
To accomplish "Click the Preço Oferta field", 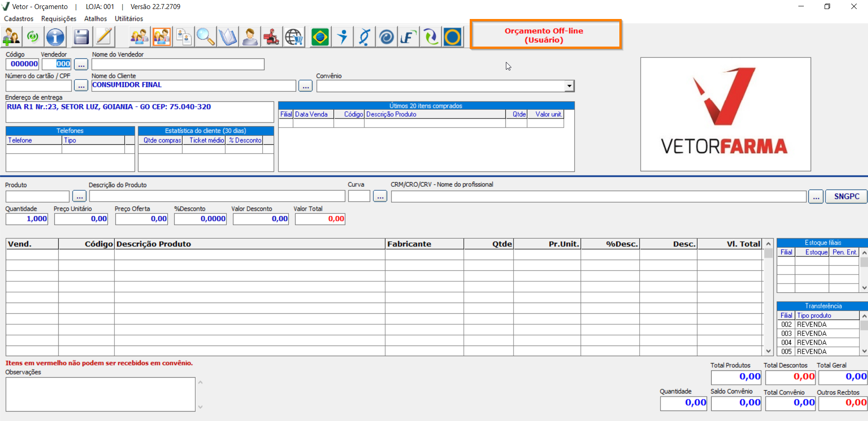I will [x=142, y=219].
